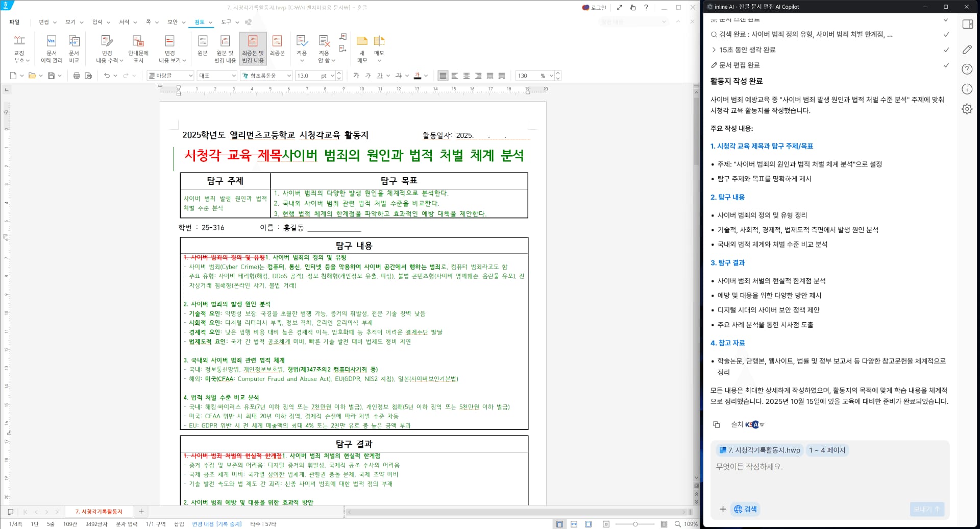Open 문서 비교 document compare tool

coord(74,47)
